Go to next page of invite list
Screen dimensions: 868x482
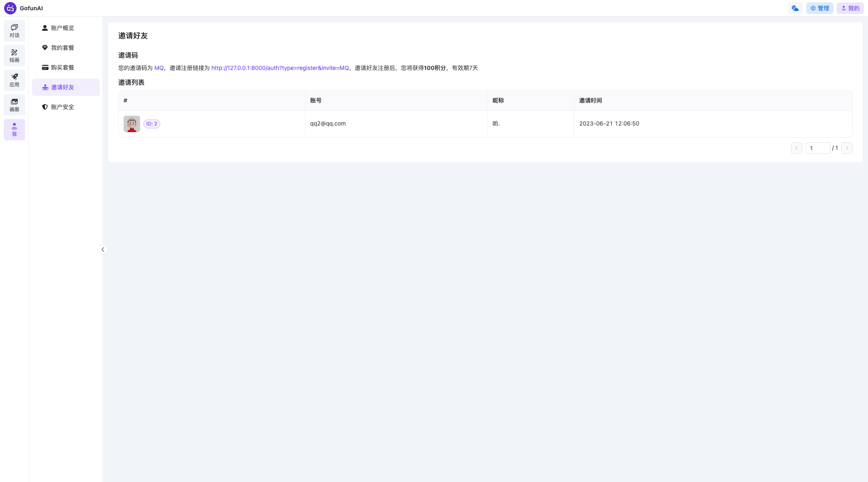tap(847, 148)
